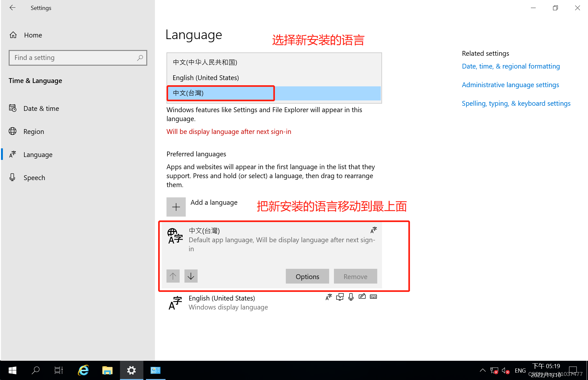Viewport: 588px width, 380px height.
Task: Open Options for 中文(台灣)
Action: tap(307, 276)
